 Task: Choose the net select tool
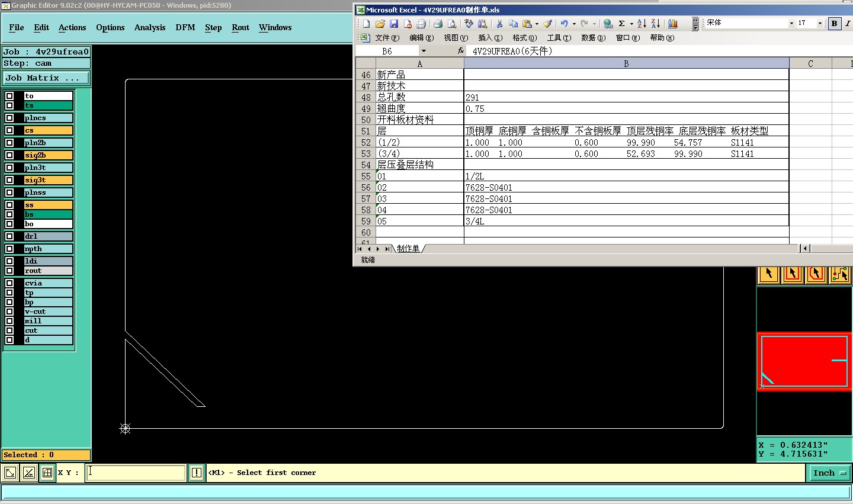point(839,274)
